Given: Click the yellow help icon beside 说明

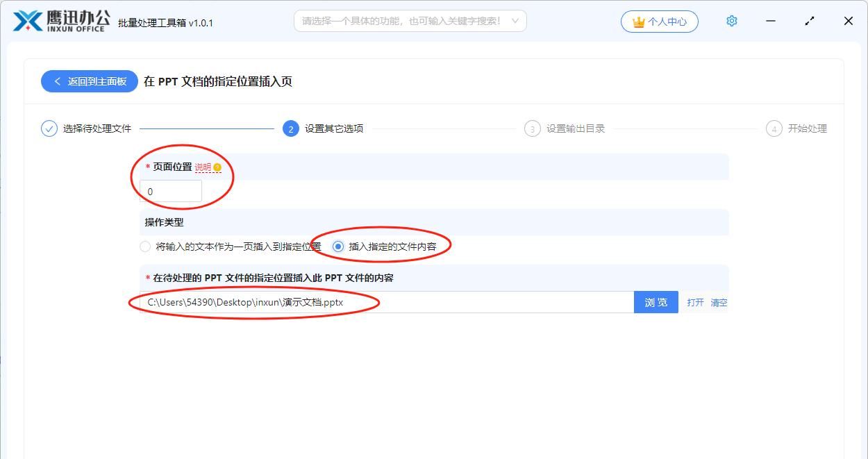Looking at the screenshot, I should 219,167.
